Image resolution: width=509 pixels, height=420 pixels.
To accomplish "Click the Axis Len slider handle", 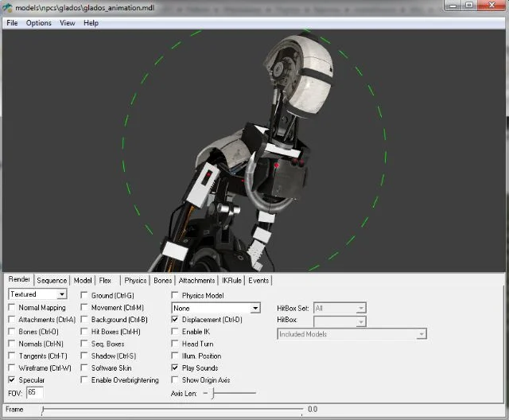I will (x=213, y=394).
